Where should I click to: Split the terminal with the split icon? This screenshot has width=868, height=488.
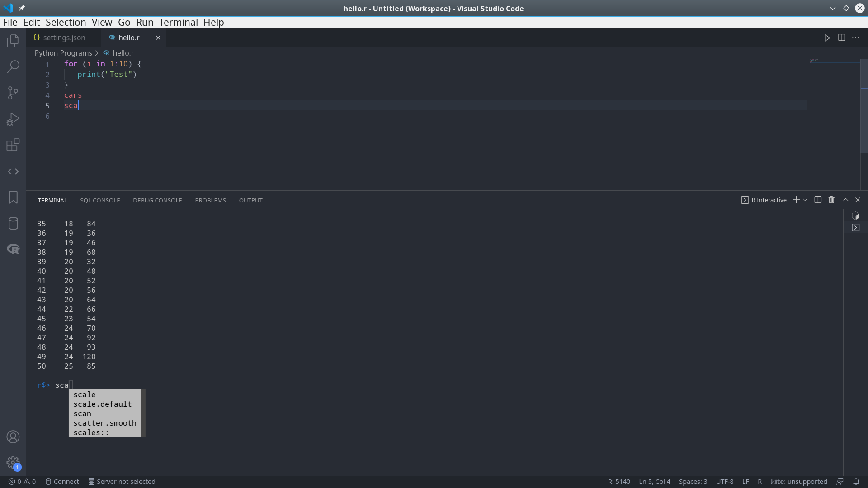818,200
